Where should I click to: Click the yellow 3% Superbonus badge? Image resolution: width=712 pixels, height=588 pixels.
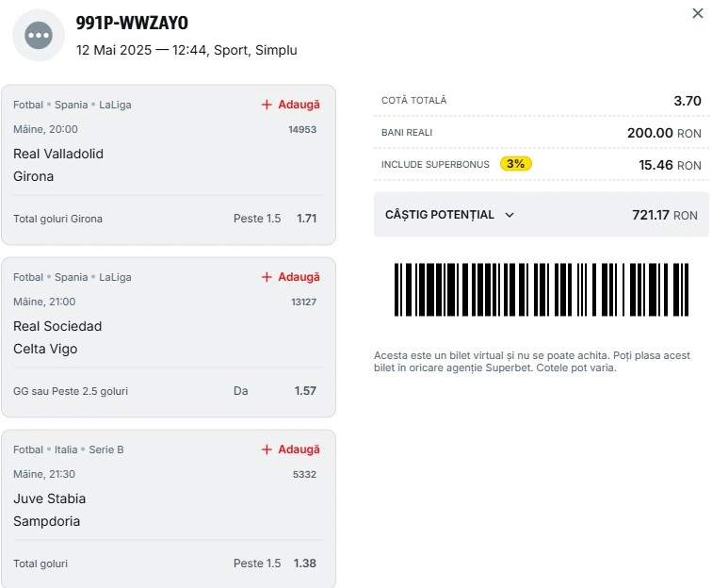pyautogui.click(x=516, y=164)
